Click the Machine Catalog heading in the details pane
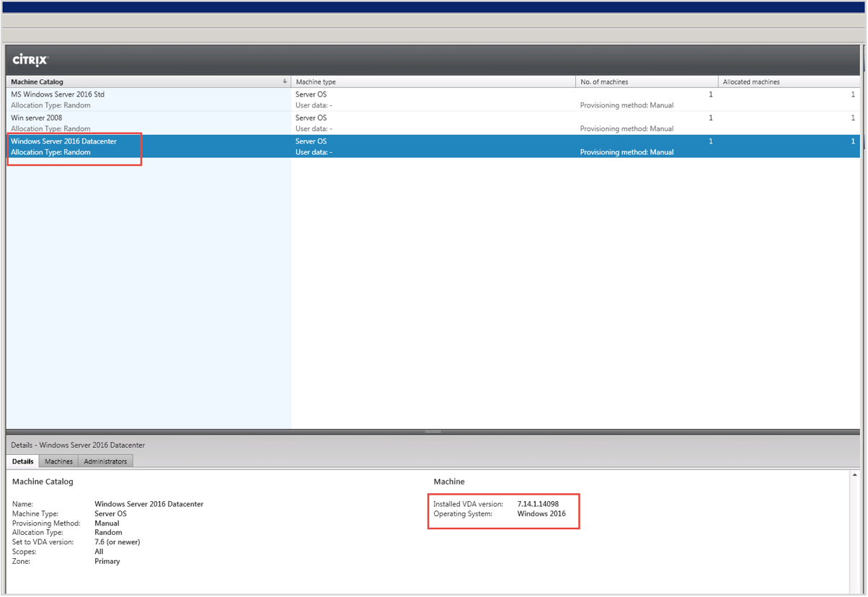Screen dimensions: 868x597 coord(43,481)
